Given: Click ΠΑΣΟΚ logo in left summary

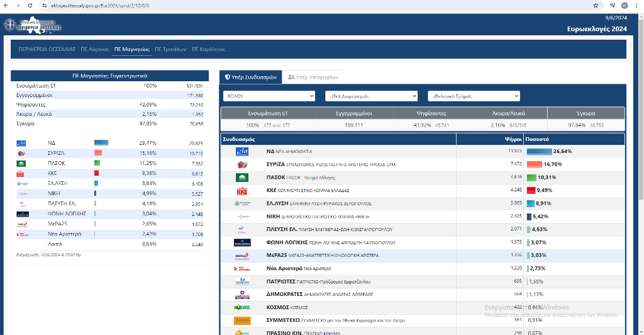Looking at the screenshot, I should point(21,163).
